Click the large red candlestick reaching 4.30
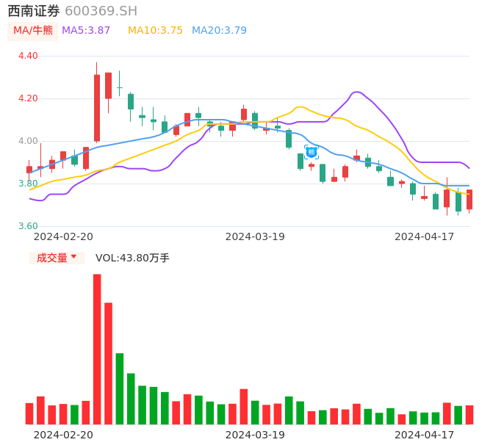The image size is (504, 445). [x=97, y=108]
